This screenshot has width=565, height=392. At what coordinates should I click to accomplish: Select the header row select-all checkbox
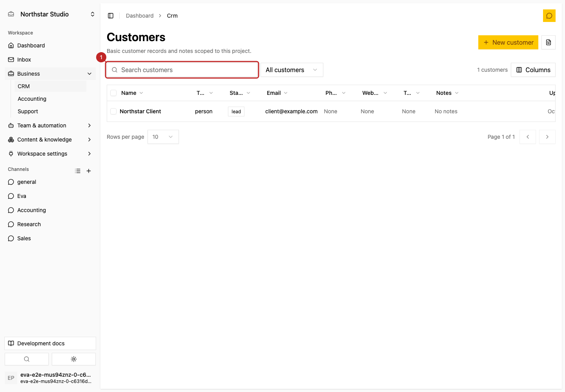[x=113, y=93]
